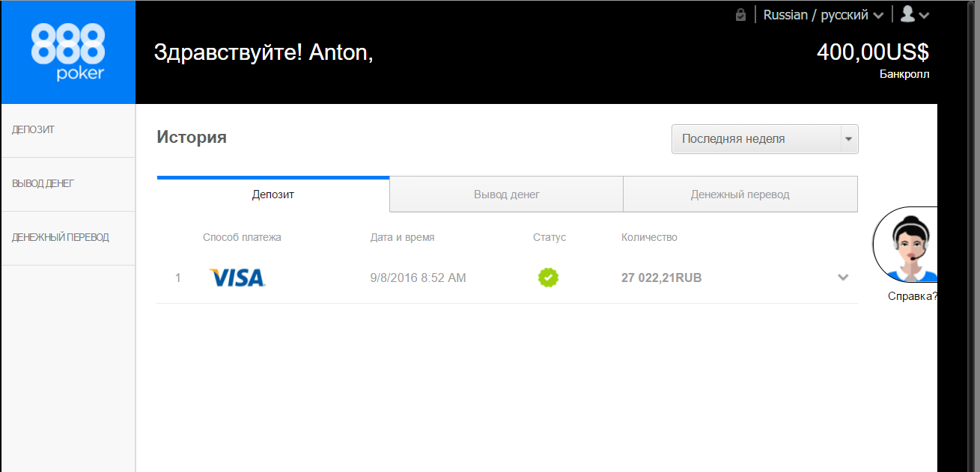Open the Последняя неделя period dropdown
Viewport: 980px width, 472px height.
(764, 139)
